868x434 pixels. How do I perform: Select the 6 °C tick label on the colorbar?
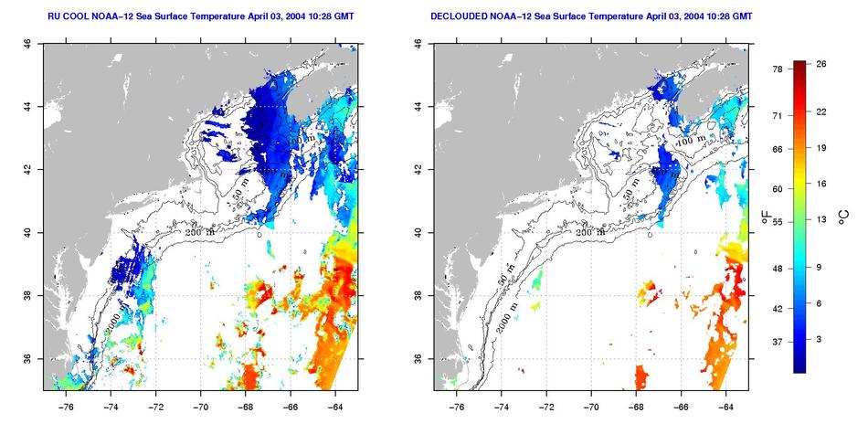[x=819, y=303]
